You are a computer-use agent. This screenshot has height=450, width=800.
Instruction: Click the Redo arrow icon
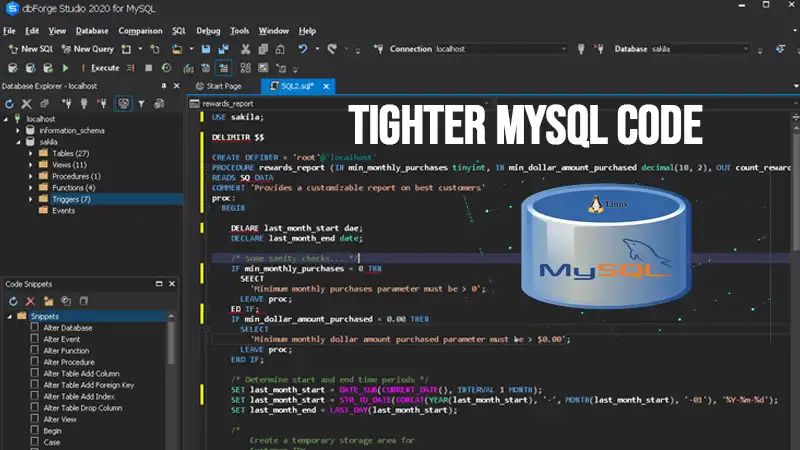pos(332,49)
